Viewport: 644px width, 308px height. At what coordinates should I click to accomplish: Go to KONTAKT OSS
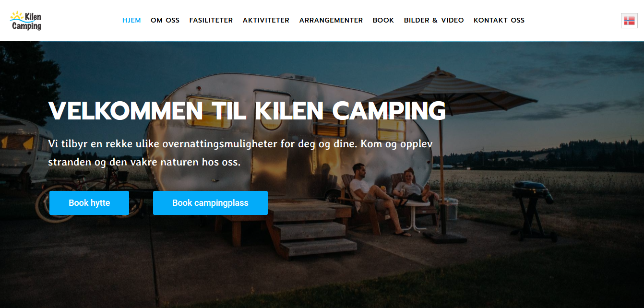[x=499, y=20]
